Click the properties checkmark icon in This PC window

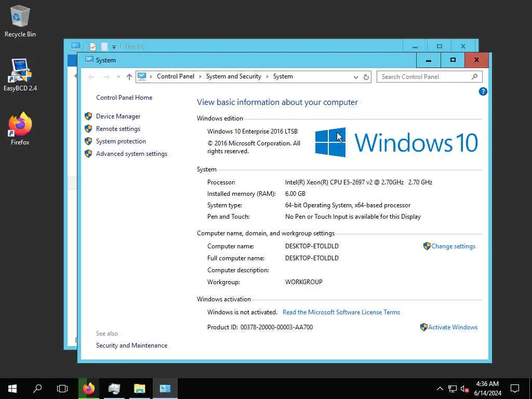[92, 46]
